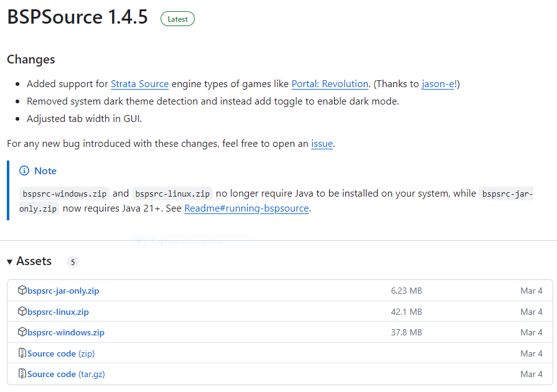
Task: Click the Changes heading
Action: click(31, 59)
